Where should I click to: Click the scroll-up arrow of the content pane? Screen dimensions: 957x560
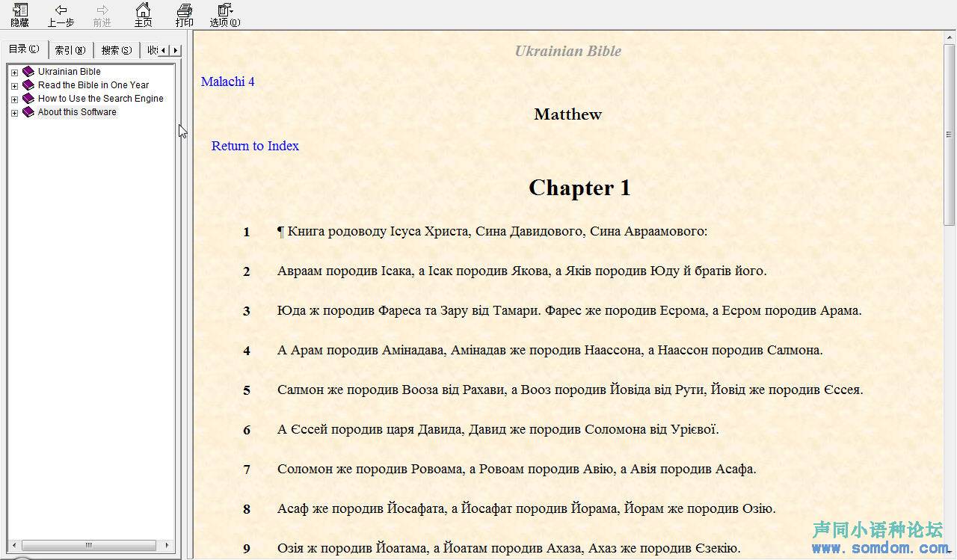coord(950,37)
